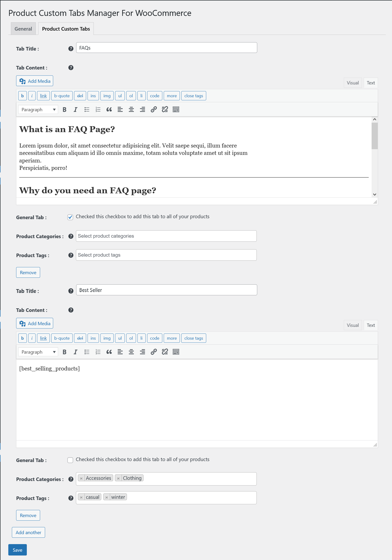Insert a bulleted list in FAQs content
Screen dimensions: 392x560
tap(87, 109)
